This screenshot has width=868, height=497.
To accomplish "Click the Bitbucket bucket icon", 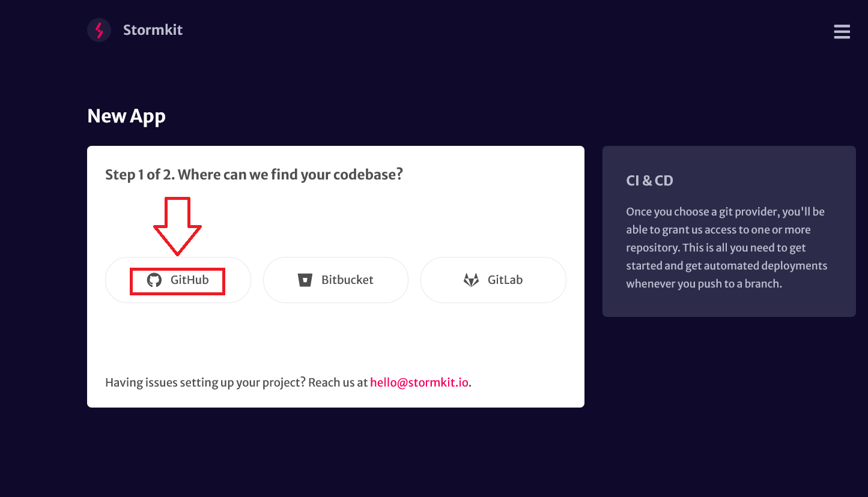I will [x=306, y=280].
